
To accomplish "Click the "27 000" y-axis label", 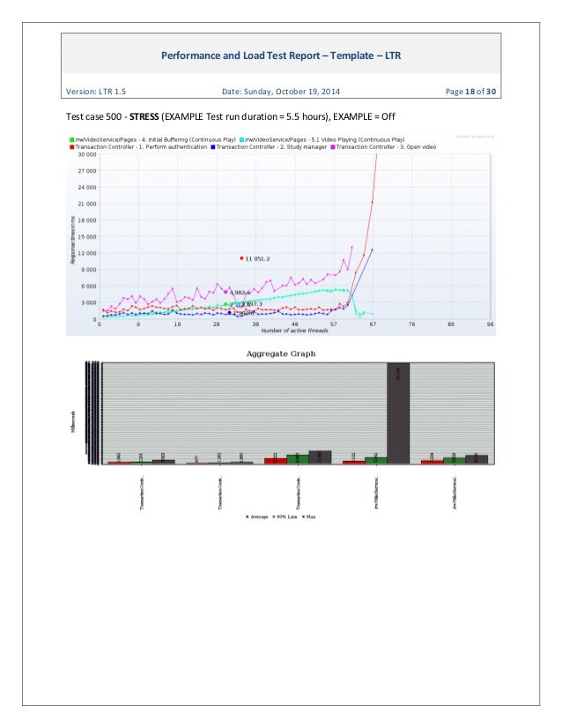I will point(87,171).
